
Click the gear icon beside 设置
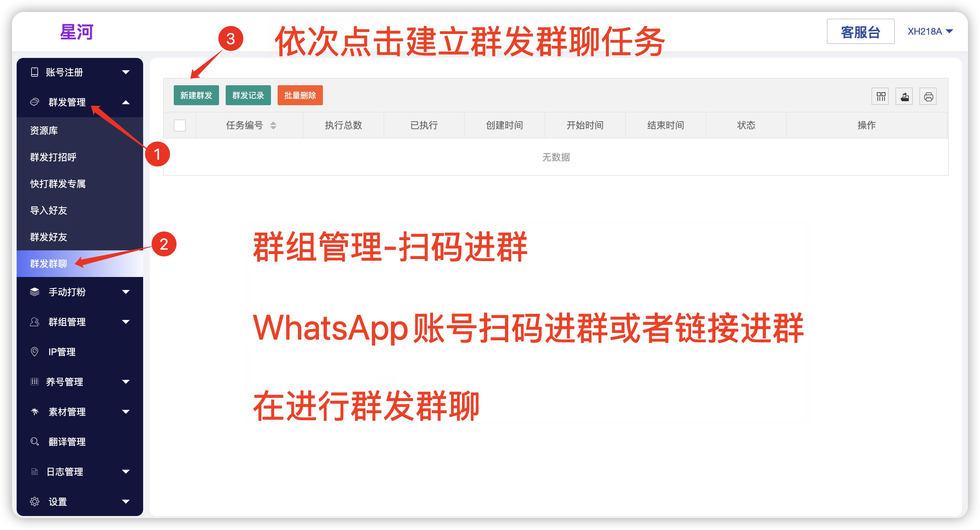[35, 501]
